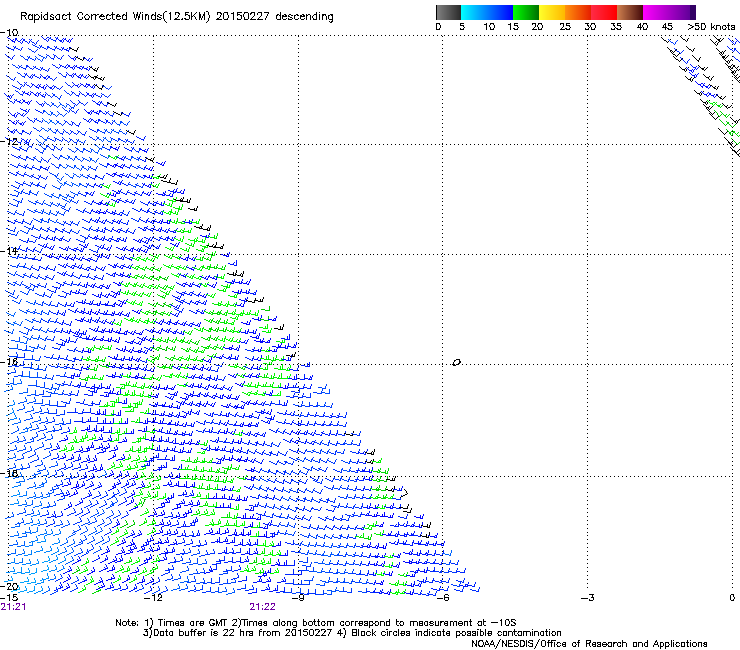Image resolution: width=740 pixels, height=650 pixels.
Task: Click the -20 latitude axis label
Action: click(x=9, y=587)
